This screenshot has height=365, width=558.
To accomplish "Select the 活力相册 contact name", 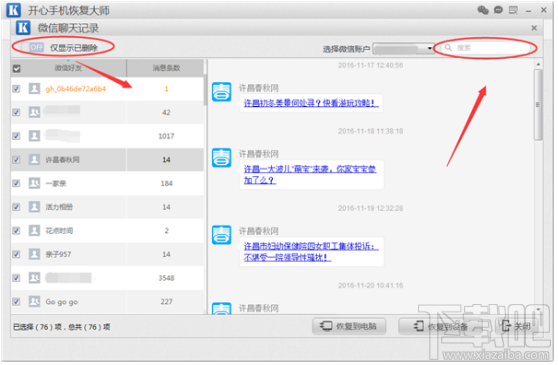I will click(x=59, y=207).
